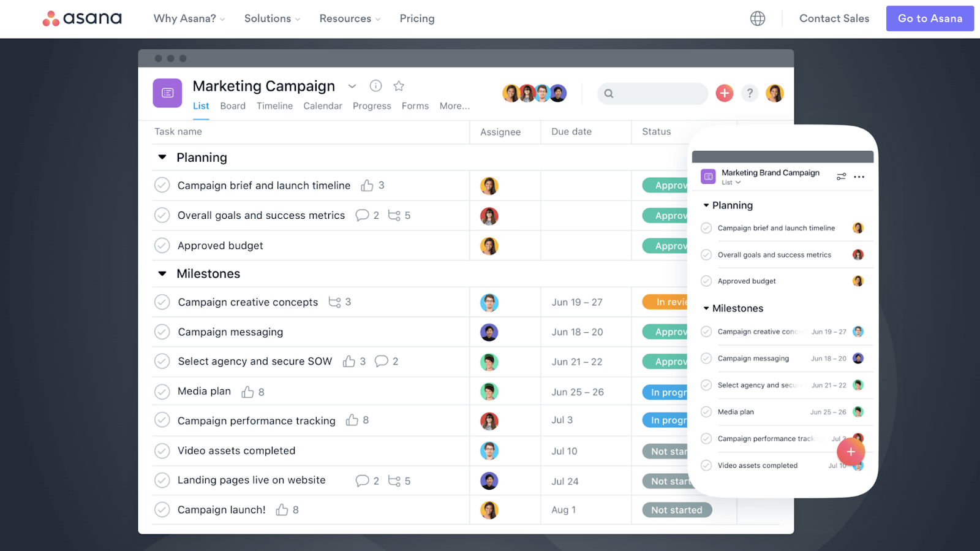980x551 pixels.
Task: Open comments on Select agency and secure SOW
Action: point(381,361)
